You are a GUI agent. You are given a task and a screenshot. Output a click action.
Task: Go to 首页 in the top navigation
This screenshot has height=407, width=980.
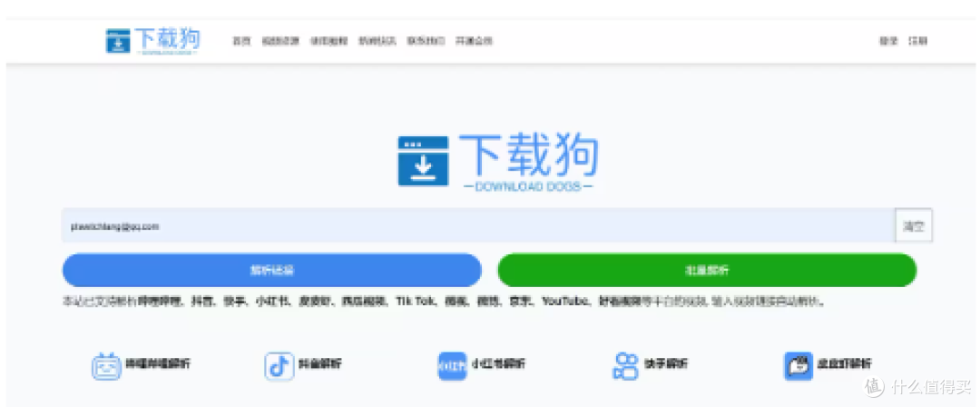pyautogui.click(x=241, y=41)
